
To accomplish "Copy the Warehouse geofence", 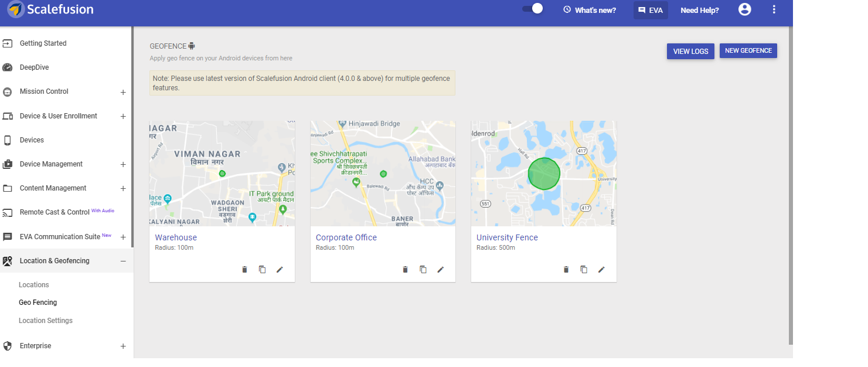I will [x=262, y=270].
